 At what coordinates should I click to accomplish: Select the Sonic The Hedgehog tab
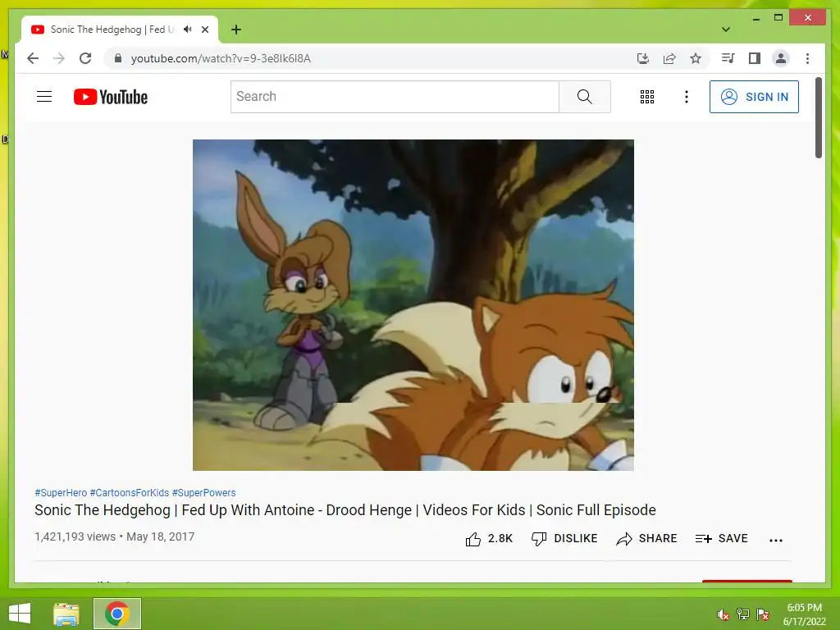click(x=120, y=30)
